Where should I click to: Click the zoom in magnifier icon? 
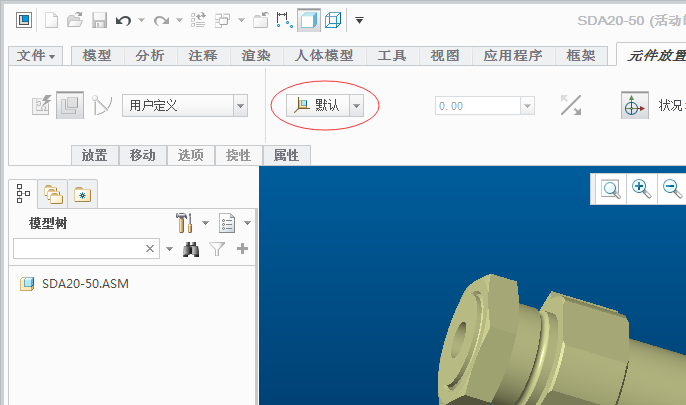coord(641,189)
